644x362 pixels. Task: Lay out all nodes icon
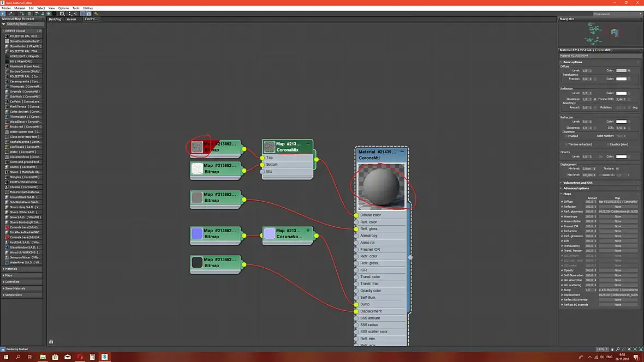click(x=69, y=14)
